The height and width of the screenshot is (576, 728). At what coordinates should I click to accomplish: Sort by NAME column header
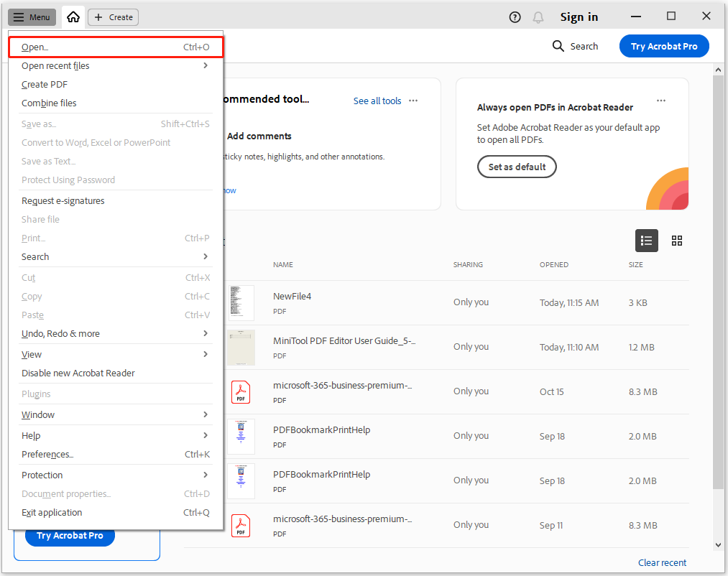pos(282,264)
